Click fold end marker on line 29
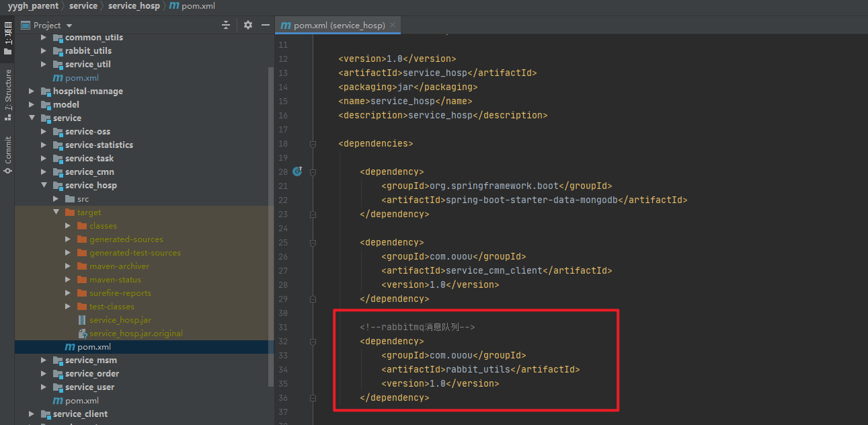This screenshot has width=868, height=425. click(x=313, y=299)
